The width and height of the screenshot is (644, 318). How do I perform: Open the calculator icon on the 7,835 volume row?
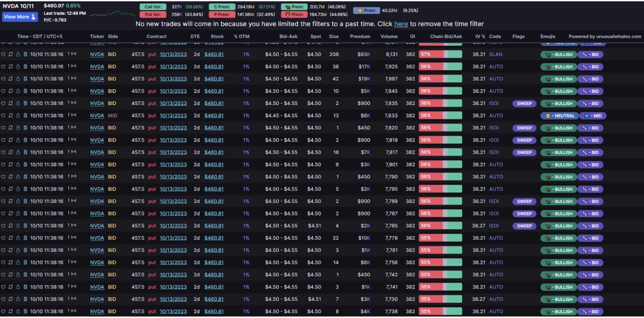tap(25, 103)
